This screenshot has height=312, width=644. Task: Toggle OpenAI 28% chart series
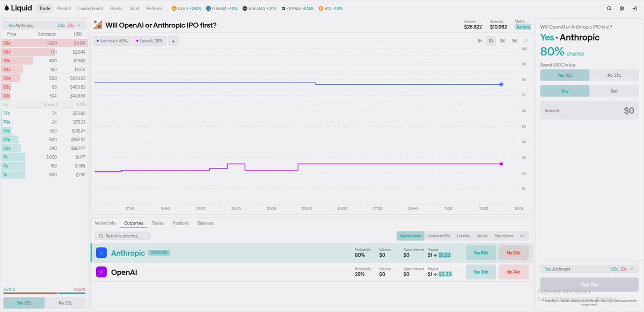[x=149, y=41]
